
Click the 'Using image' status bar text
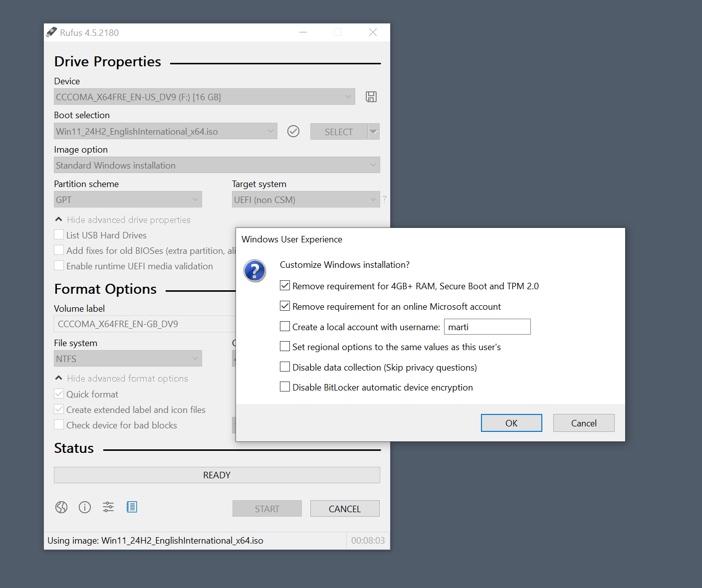pos(155,541)
